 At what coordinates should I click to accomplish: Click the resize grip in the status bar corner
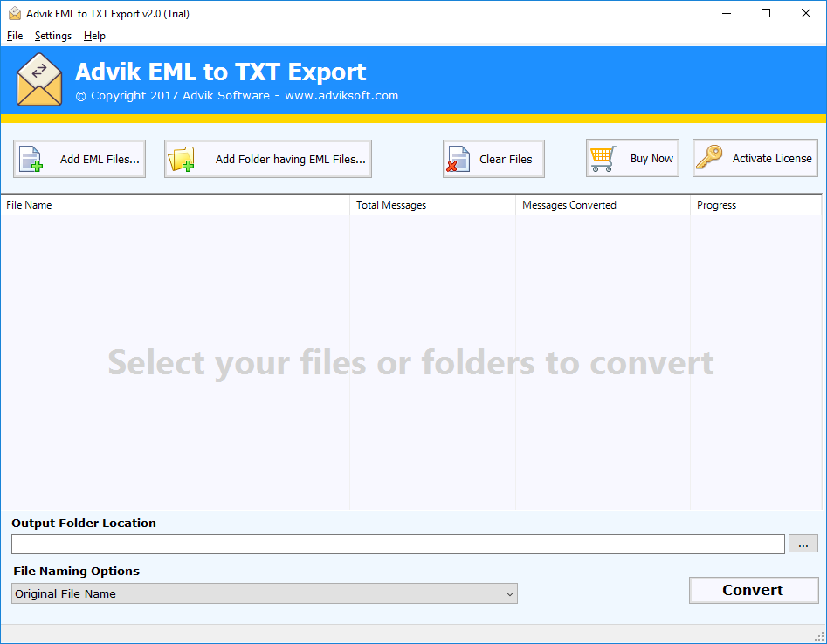click(820, 637)
